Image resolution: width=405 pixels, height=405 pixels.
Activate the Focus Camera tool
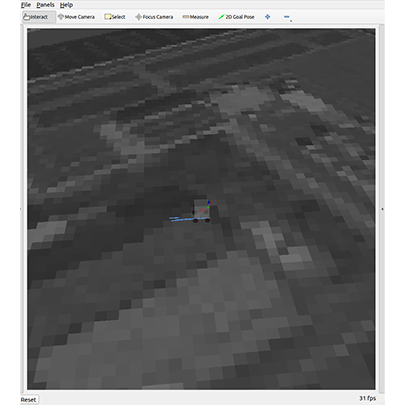point(154,17)
